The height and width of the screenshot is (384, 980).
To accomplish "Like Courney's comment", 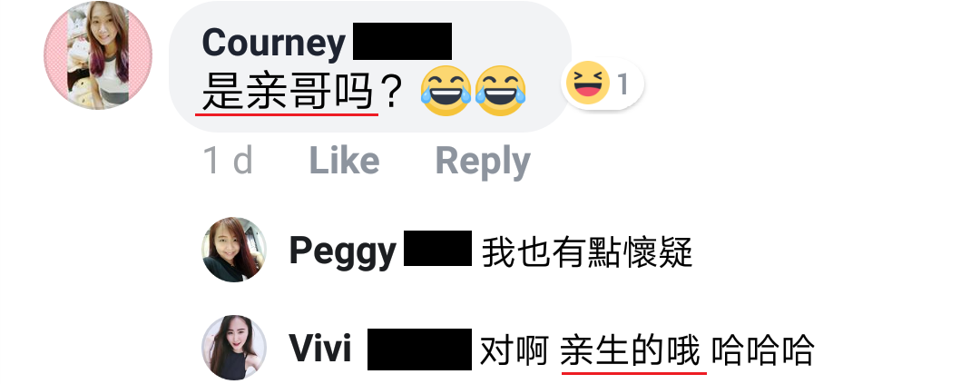I will tap(345, 161).
